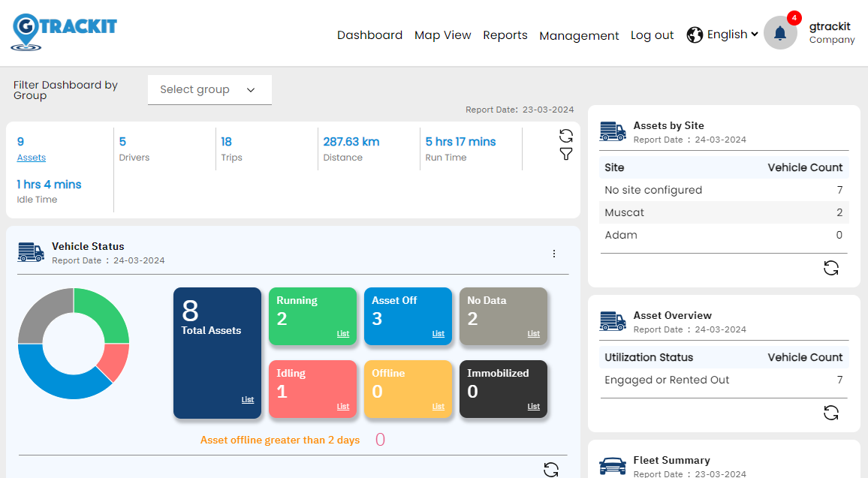The height and width of the screenshot is (478, 868).
Task: Open List for Idling vehicles
Action: pyautogui.click(x=342, y=407)
